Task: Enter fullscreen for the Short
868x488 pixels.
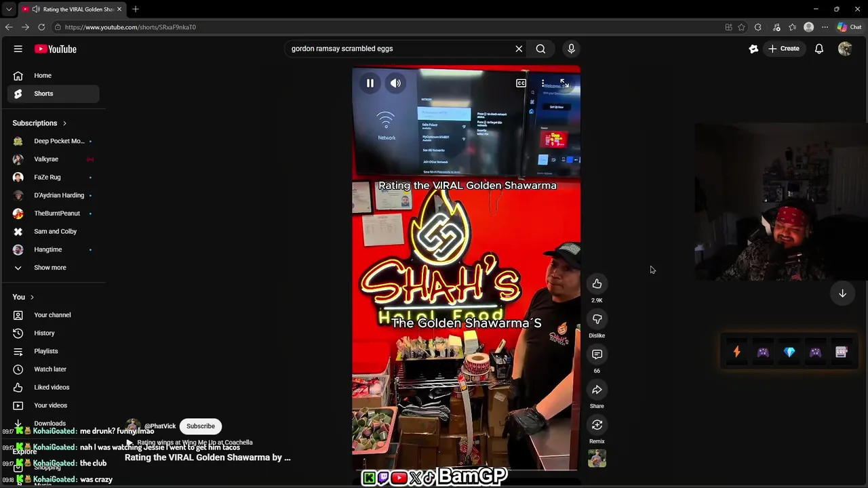Action: click(x=564, y=83)
